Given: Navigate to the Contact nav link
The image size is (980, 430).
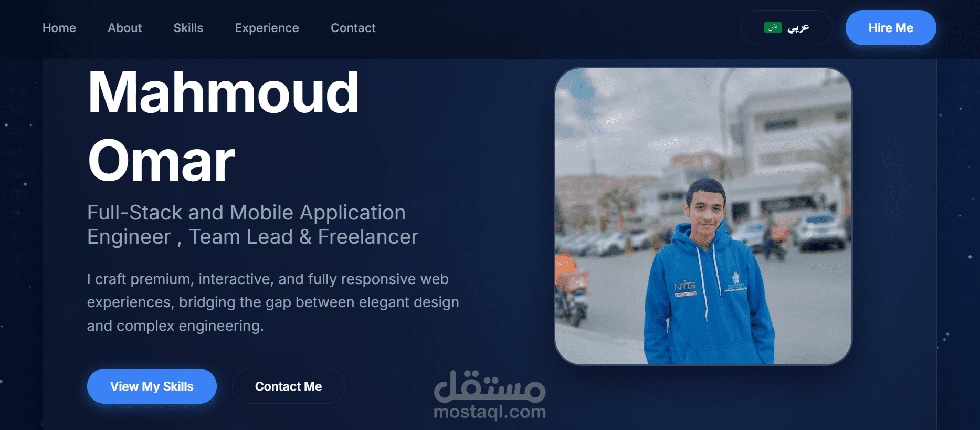Looking at the screenshot, I should coord(353,28).
